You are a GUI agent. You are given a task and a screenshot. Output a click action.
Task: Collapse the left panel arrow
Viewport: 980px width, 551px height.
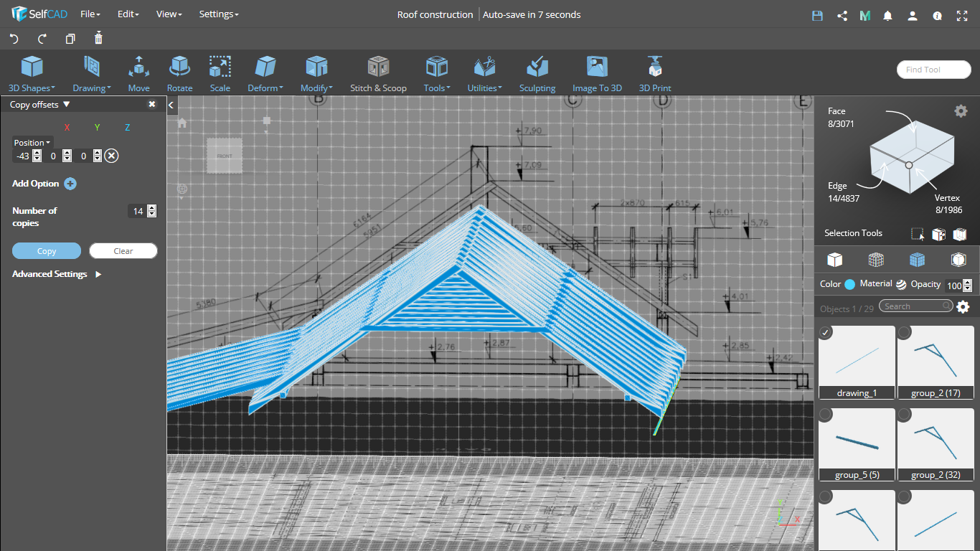tap(171, 105)
